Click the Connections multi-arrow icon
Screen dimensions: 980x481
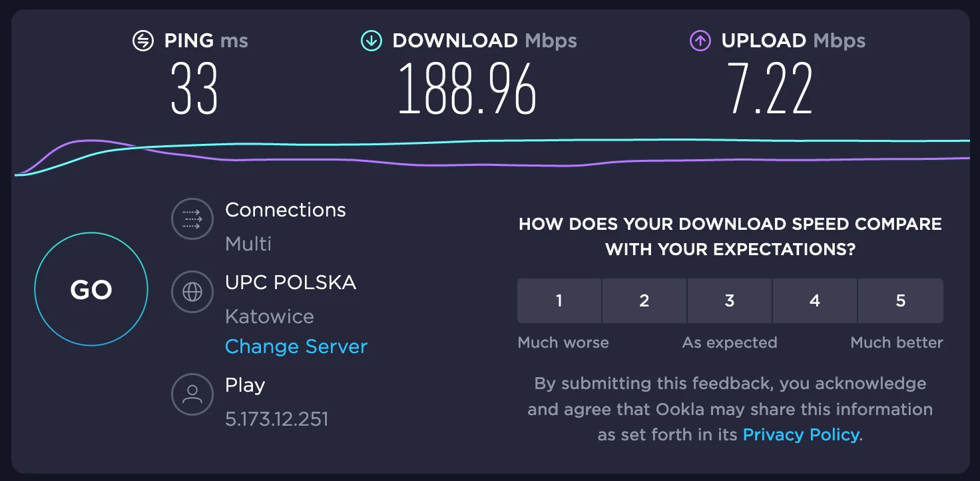tap(192, 219)
